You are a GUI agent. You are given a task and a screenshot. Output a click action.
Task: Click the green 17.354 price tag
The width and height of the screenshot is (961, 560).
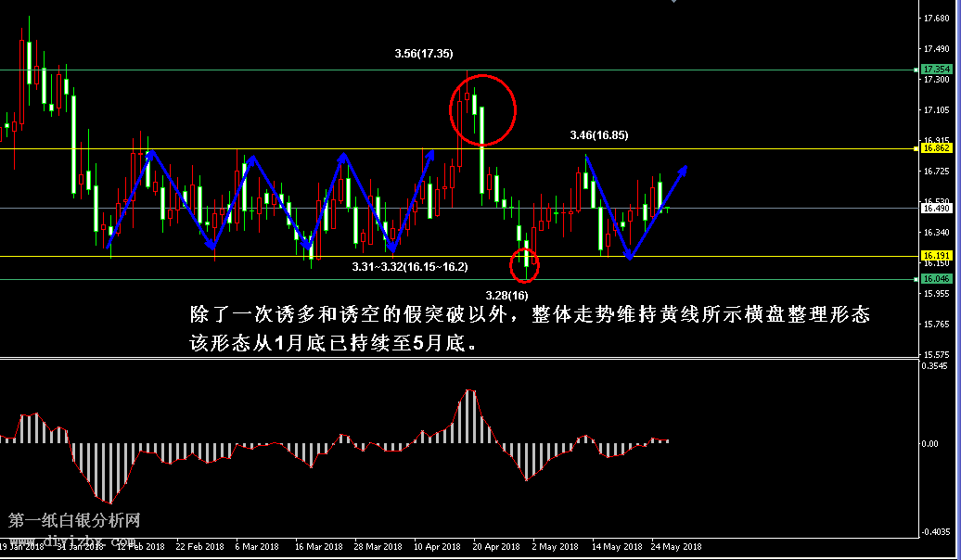click(x=936, y=70)
